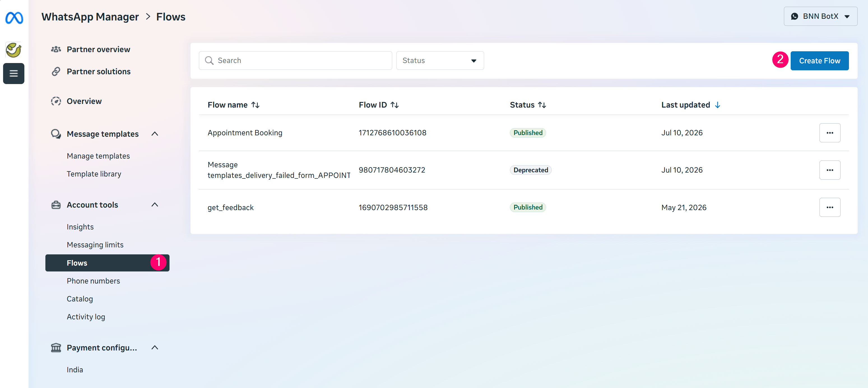Click Published badge for Appointment Booking

(x=528, y=133)
